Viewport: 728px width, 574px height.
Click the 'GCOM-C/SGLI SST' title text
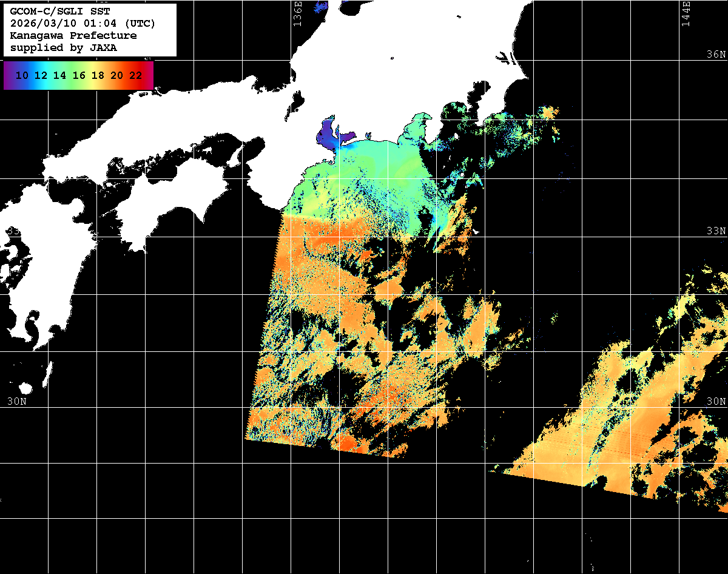pyautogui.click(x=60, y=12)
